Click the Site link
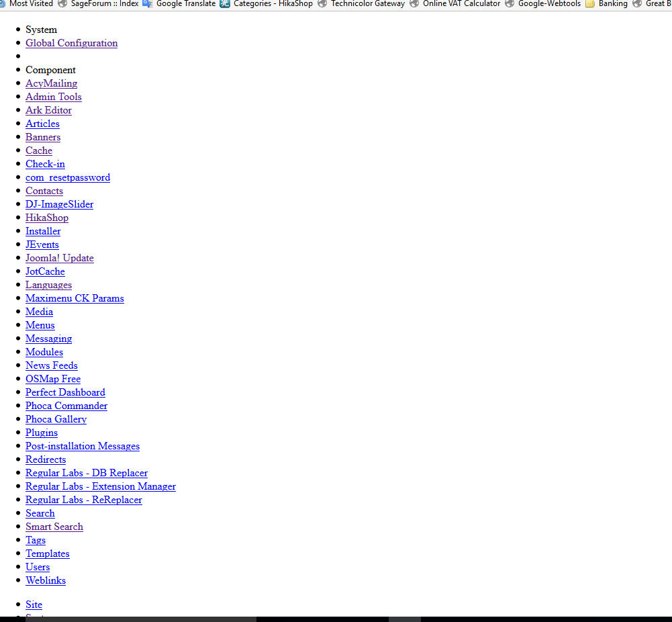Image resolution: width=672 pixels, height=622 pixels. click(34, 605)
